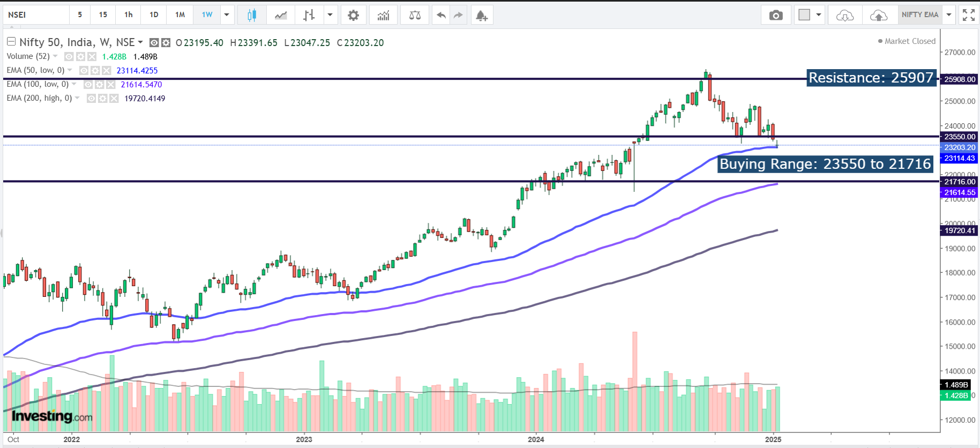Open the chart layout square icon
The image size is (980, 448).
point(804,15)
